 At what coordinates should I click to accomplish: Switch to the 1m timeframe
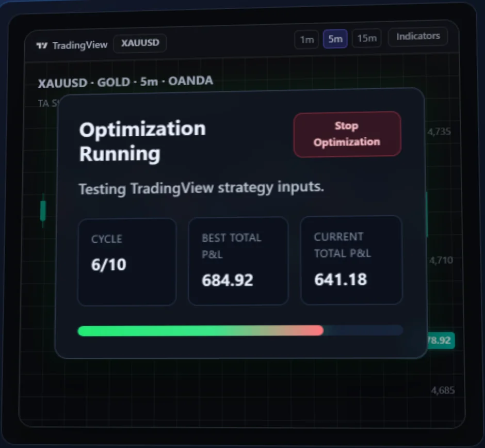306,40
